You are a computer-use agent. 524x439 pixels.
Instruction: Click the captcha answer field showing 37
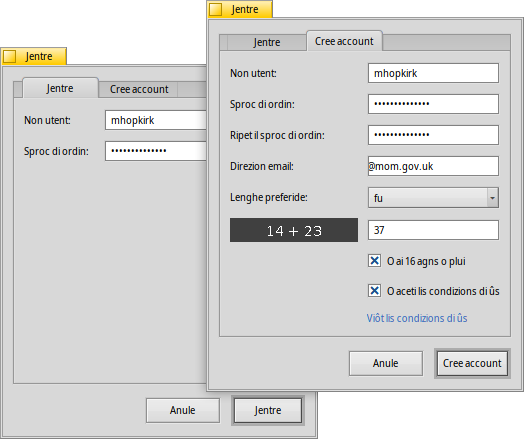click(433, 230)
